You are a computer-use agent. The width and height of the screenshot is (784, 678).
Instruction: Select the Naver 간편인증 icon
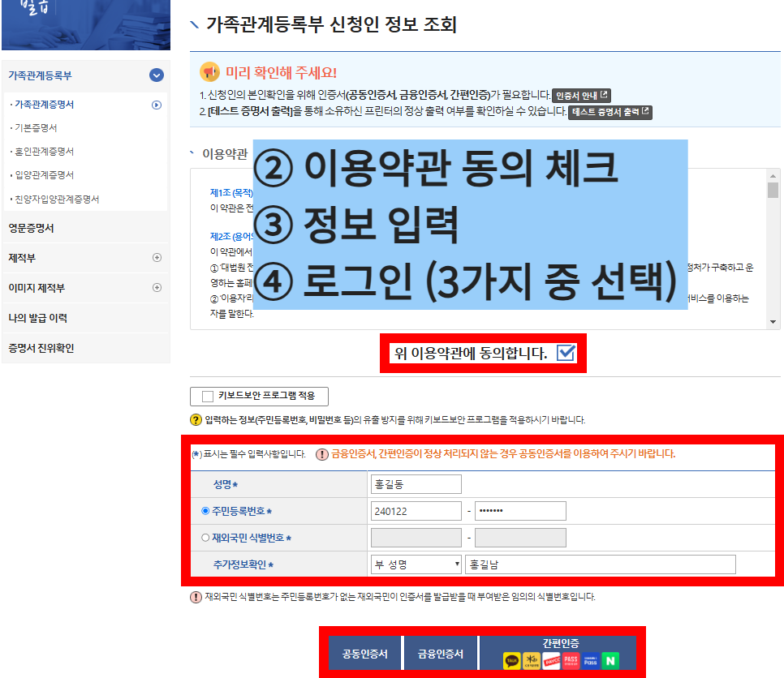pos(610,660)
